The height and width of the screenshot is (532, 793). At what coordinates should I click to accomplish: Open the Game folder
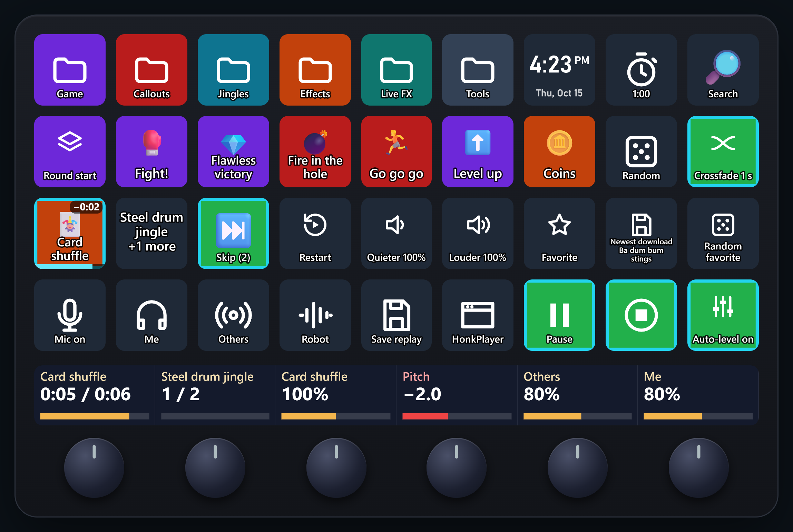(x=70, y=70)
